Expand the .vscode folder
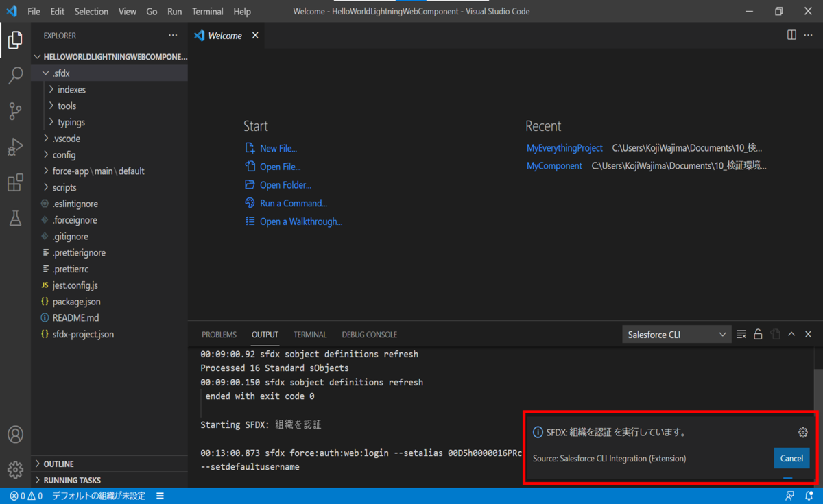 (110, 139)
